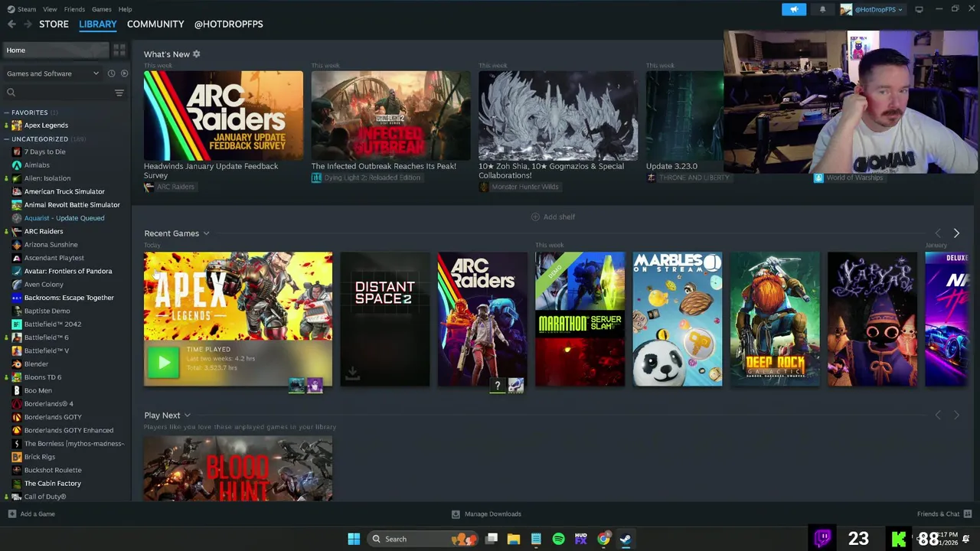Switch to the STORE tab
The image size is (980, 551).
(54, 24)
